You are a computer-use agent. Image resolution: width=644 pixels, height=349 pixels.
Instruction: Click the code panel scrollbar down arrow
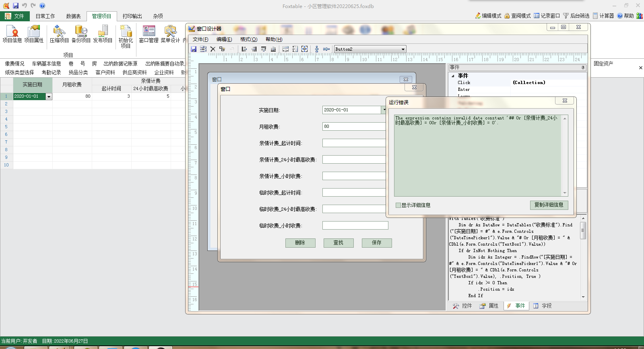tap(583, 297)
